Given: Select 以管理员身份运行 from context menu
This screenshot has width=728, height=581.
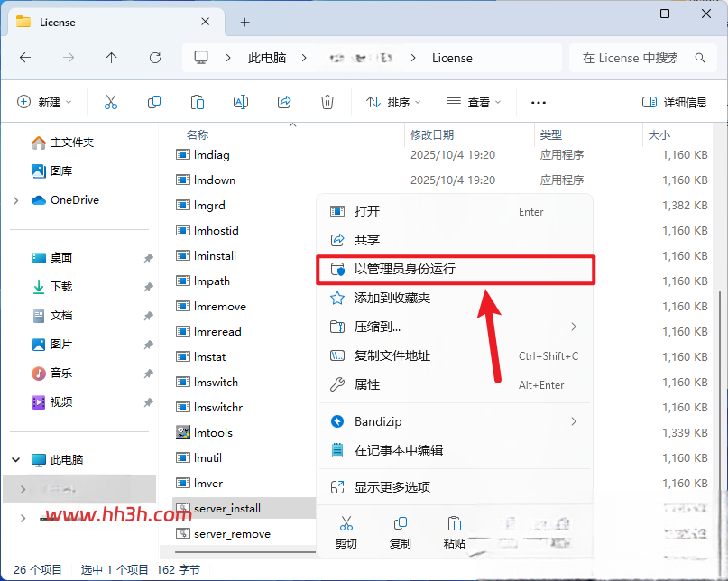Looking at the screenshot, I should coord(455,269).
